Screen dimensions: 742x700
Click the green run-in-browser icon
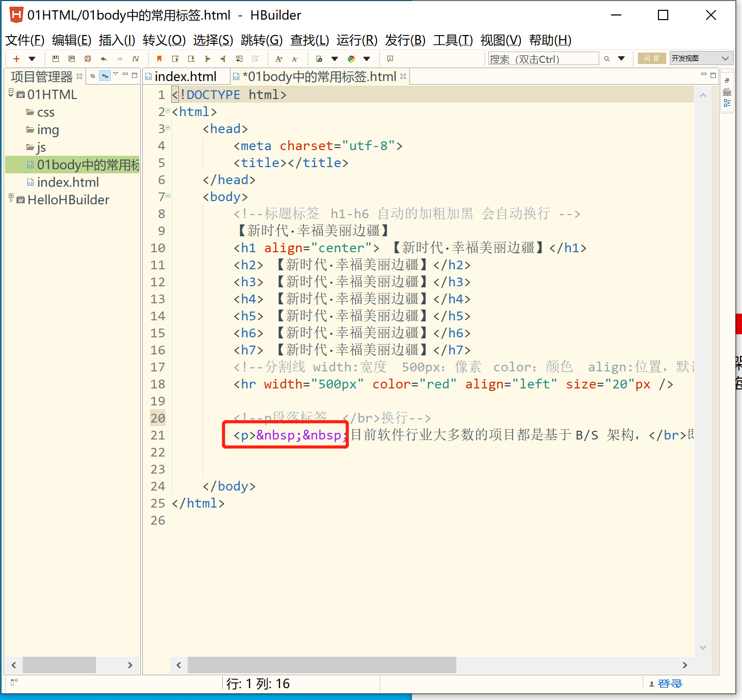[319, 59]
